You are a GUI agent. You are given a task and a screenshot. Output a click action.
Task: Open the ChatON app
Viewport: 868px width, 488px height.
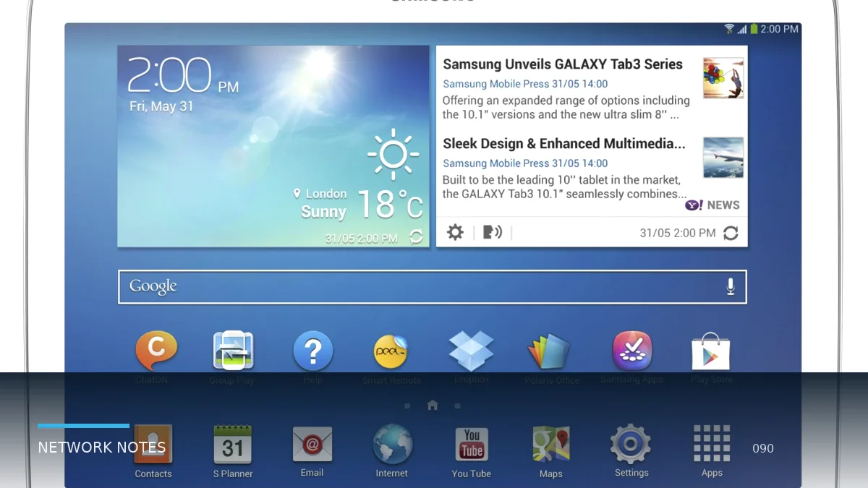[x=156, y=351]
